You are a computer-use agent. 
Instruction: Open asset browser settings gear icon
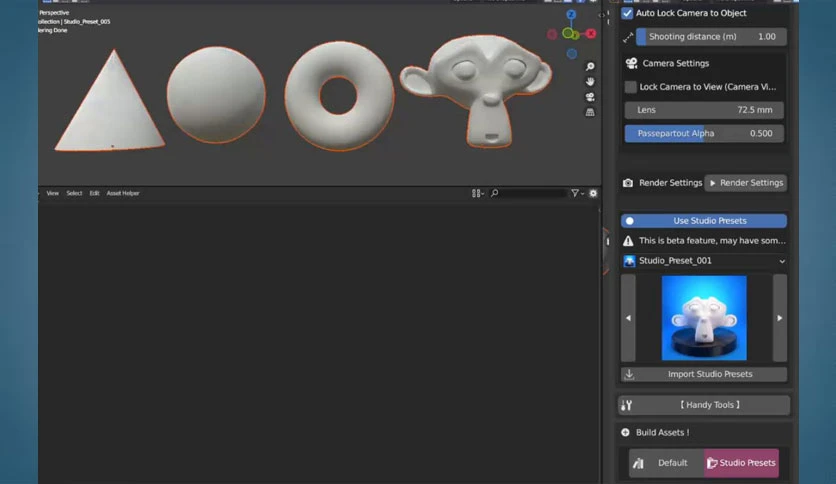coord(593,193)
